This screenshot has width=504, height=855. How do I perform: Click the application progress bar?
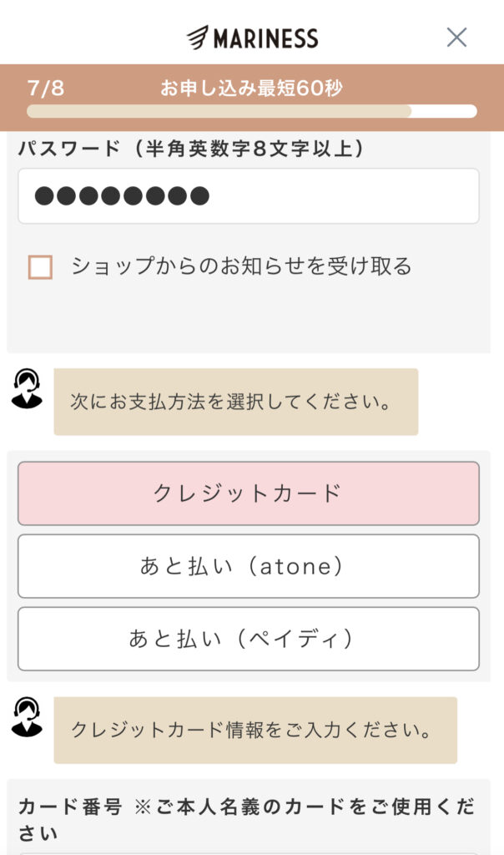pos(252,111)
